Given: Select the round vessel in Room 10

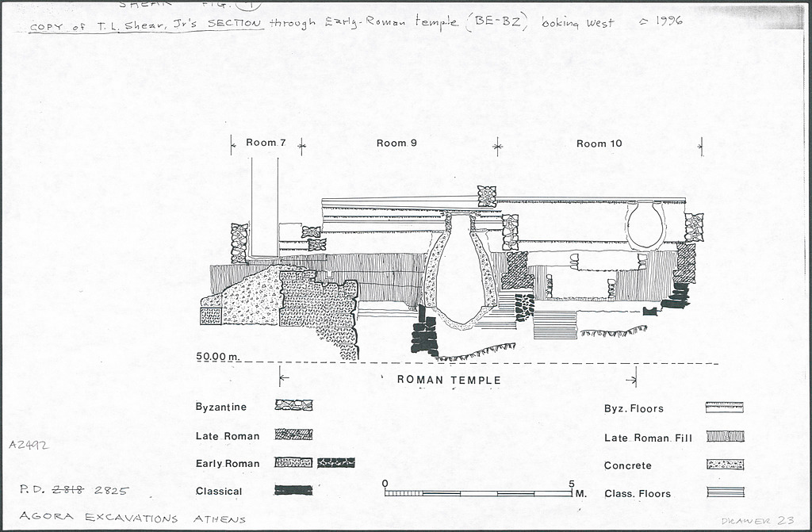Looking at the screenshot, I should click(x=645, y=226).
